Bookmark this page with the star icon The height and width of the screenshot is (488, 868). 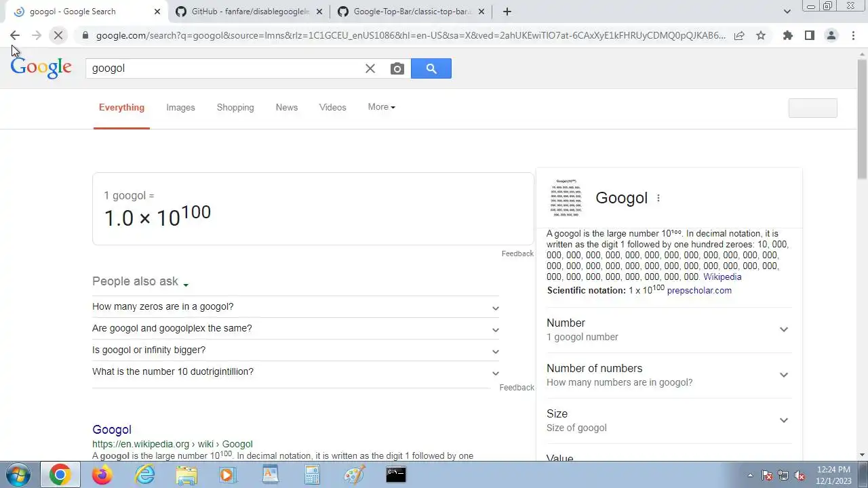pos(761,35)
